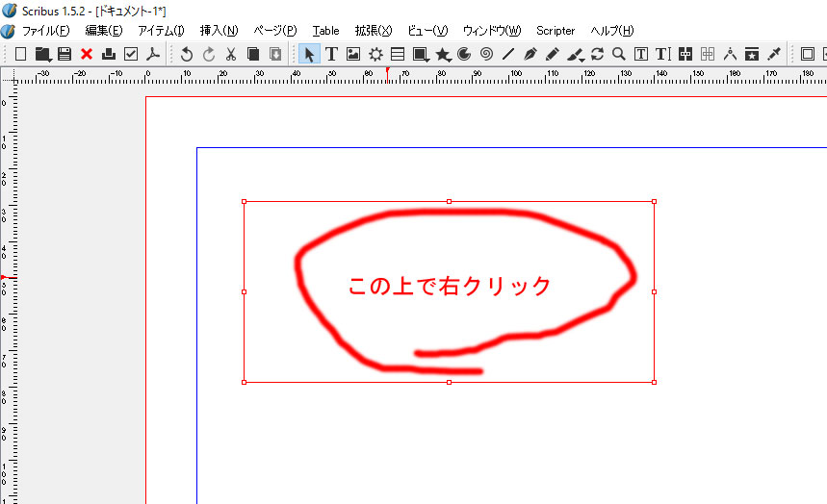Click the top-left handle of the selected frame
Viewport: 827px width, 504px height.
point(245,201)
